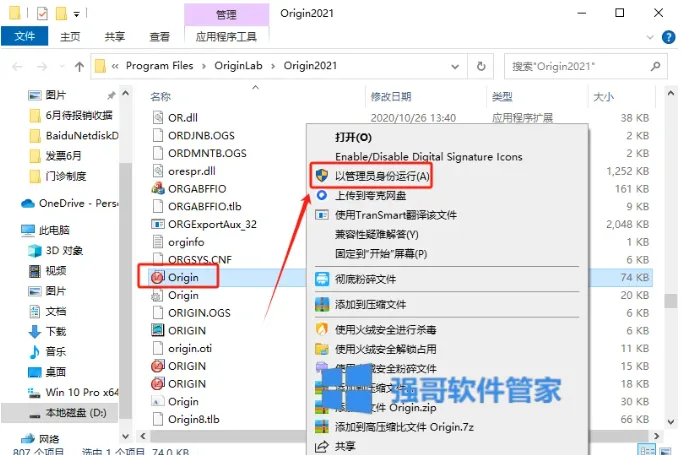Click the share icon in context menu

pyautogui.click(x=322, y=447)
